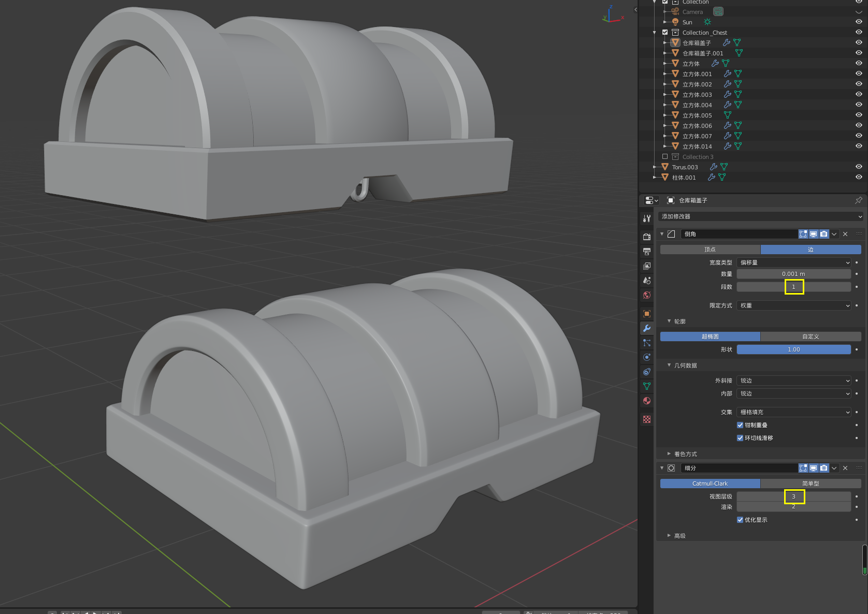
Task: Open the properties editor type menu
Action: click(x=652, y=200)
